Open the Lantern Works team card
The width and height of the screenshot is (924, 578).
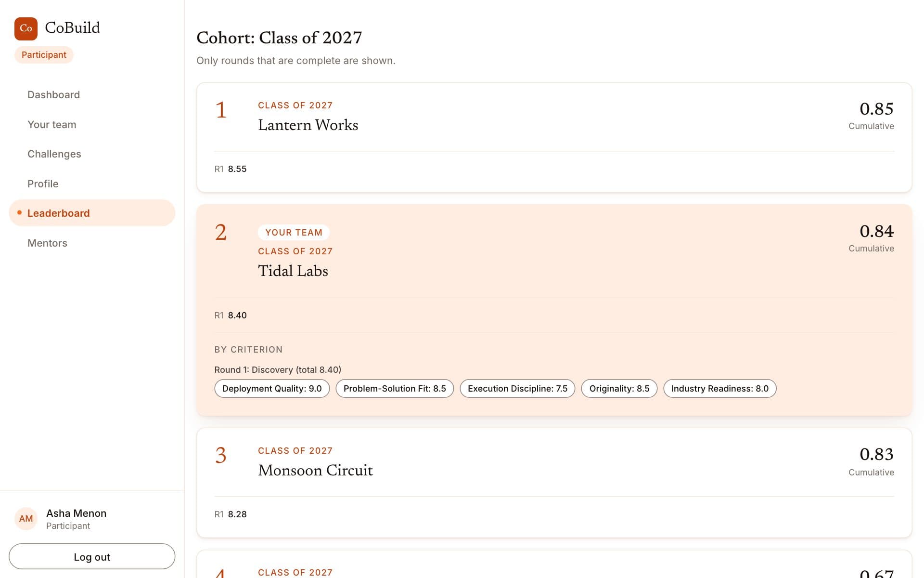(554, 137)
